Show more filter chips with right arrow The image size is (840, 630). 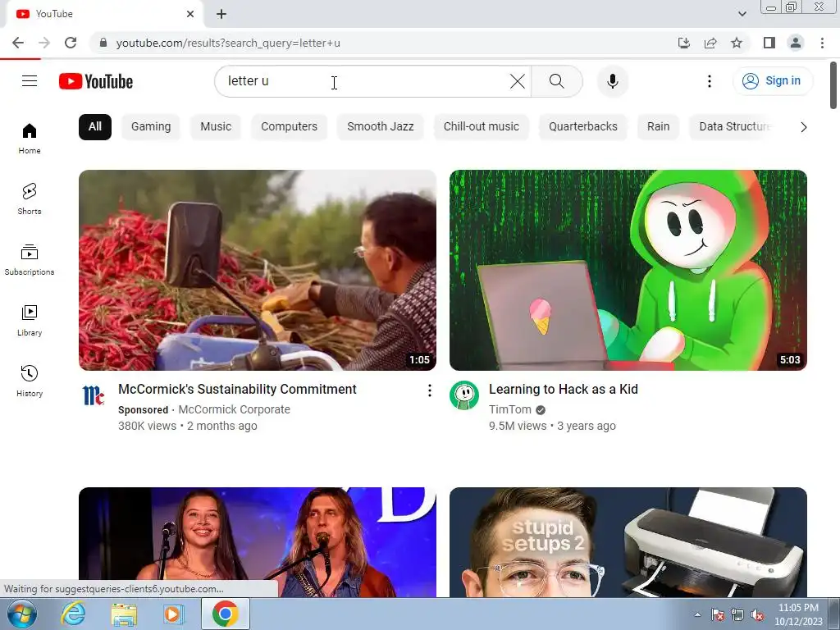[803, 127]
